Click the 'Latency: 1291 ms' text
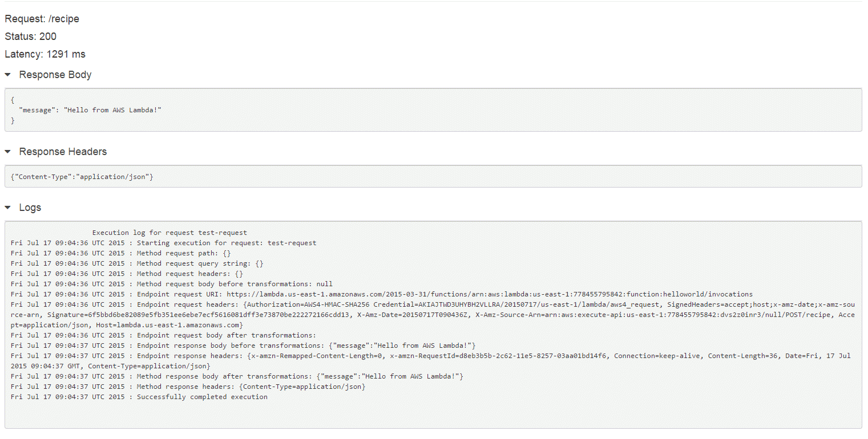This screenshot has width=868, height=439. pos(45,54)
